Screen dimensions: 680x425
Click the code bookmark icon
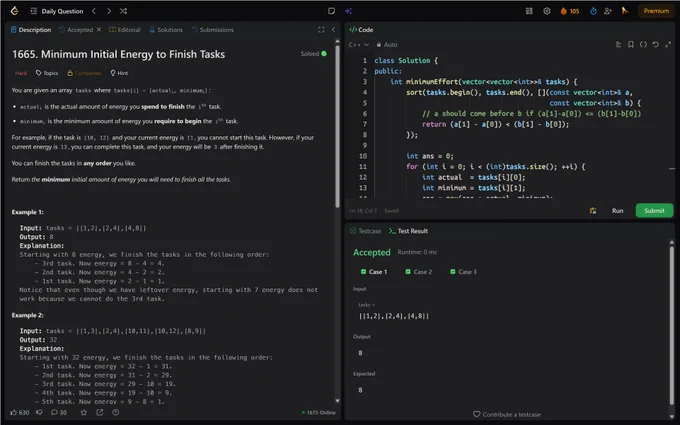tap(631, 44)
